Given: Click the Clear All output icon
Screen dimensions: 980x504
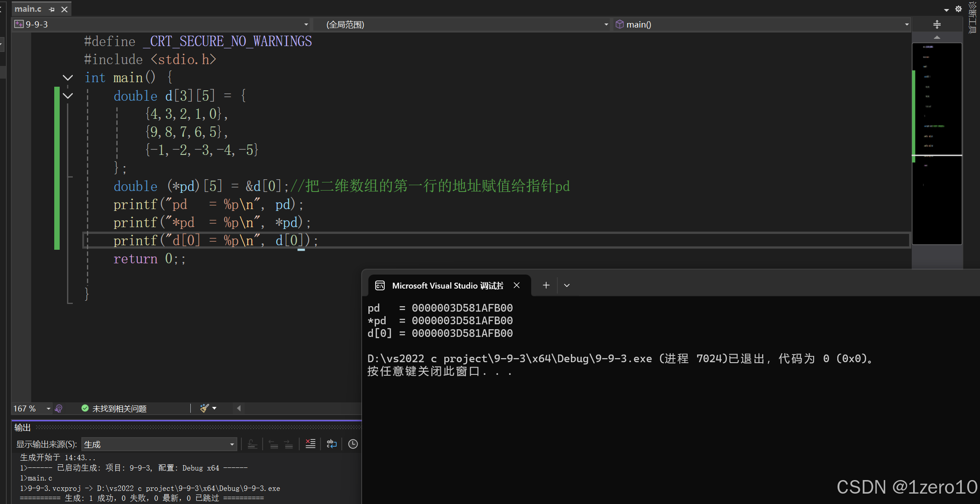Looking at the screenshot, I should tap(310, 444).
